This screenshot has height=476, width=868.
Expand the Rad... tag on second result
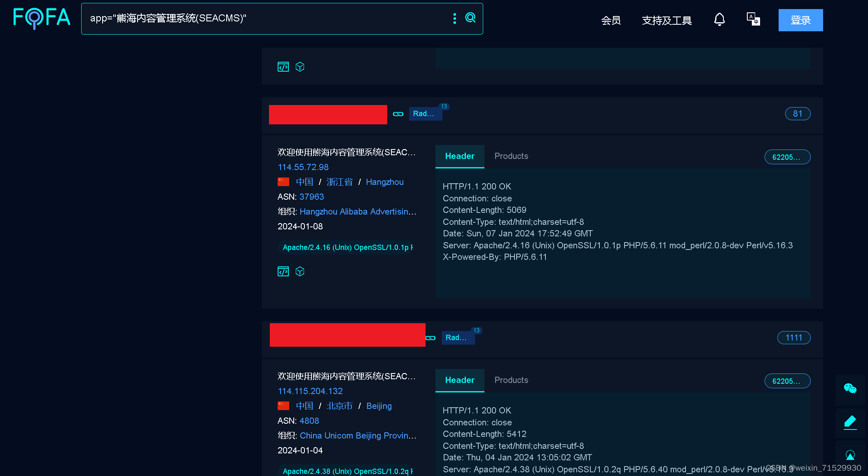pos(457,337)
